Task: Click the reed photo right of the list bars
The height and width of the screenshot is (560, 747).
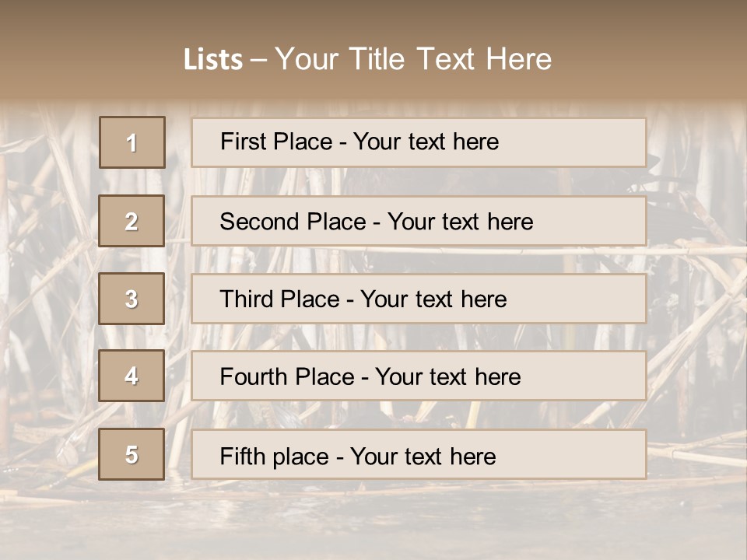Action: coord(695,296)
